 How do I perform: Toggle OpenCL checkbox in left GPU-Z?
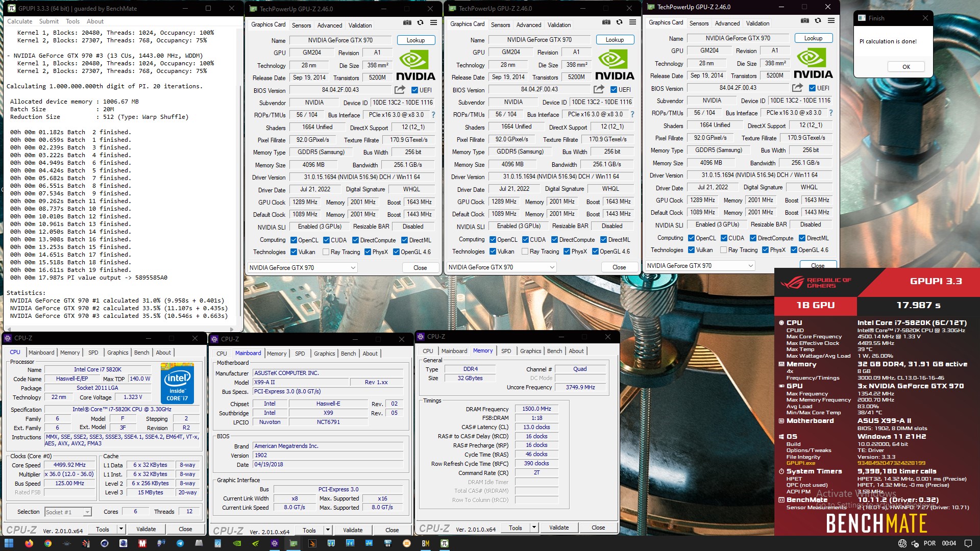(x=293, y=240)
